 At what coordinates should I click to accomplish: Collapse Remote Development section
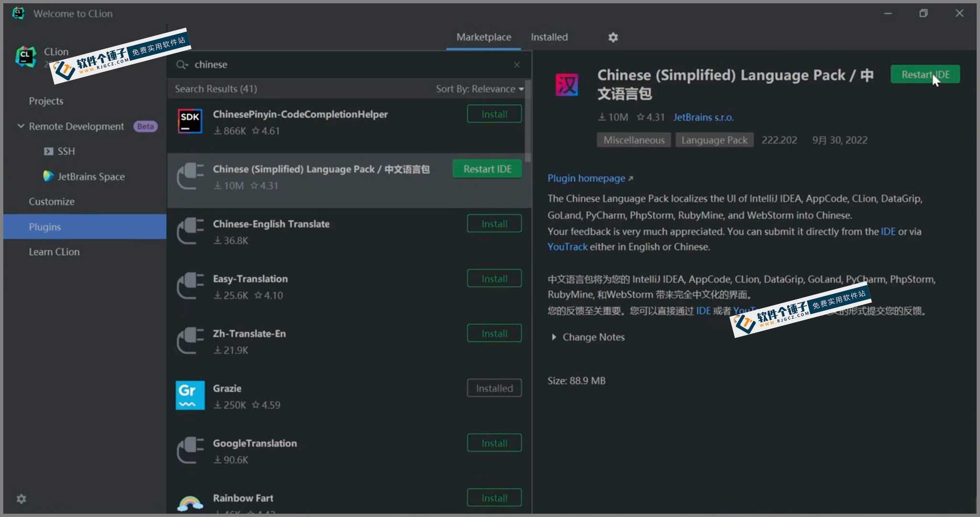(x=21, y=126)
